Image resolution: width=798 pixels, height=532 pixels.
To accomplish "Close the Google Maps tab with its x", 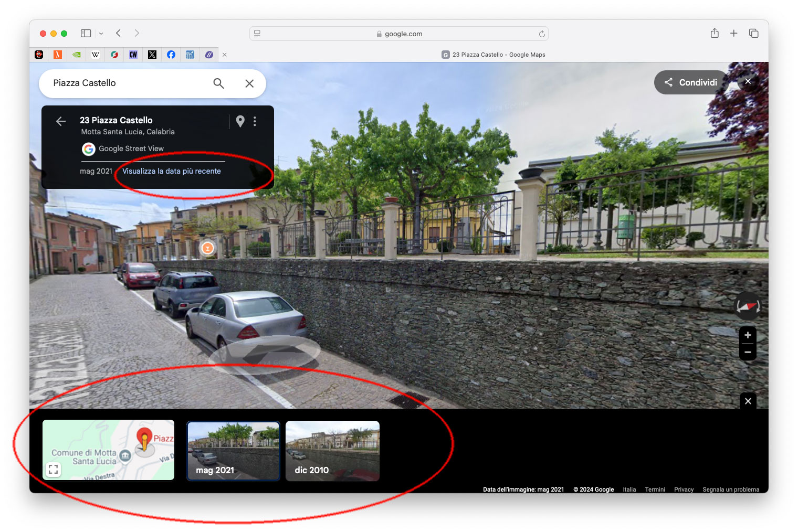I will point(225,55).
